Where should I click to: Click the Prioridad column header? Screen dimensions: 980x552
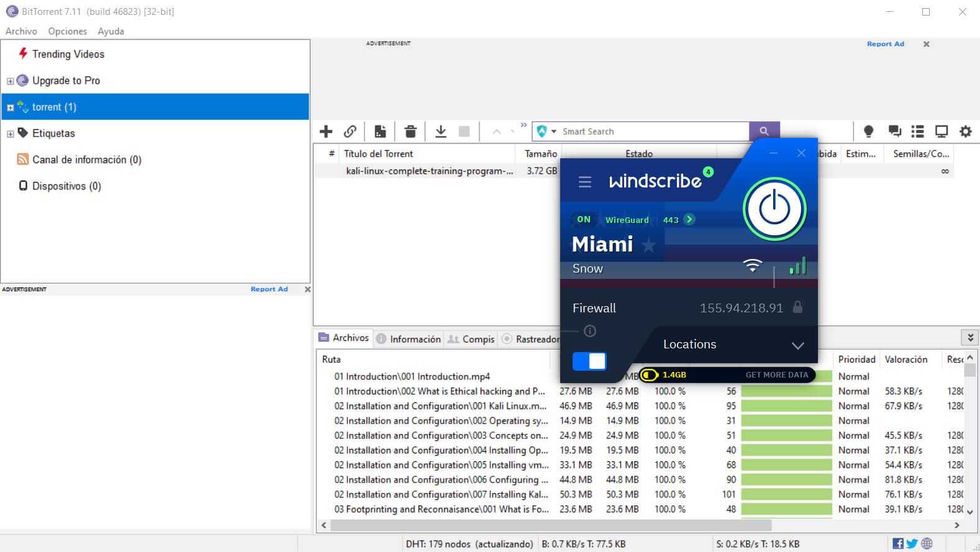pyautogui.click(x=856, y=360)
